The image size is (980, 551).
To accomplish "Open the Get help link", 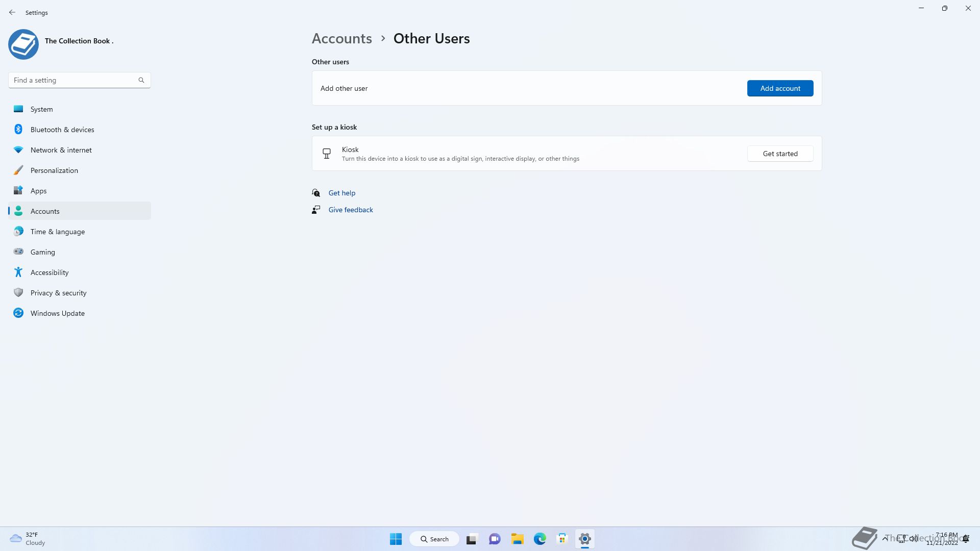I will click(x=341, y=193).
